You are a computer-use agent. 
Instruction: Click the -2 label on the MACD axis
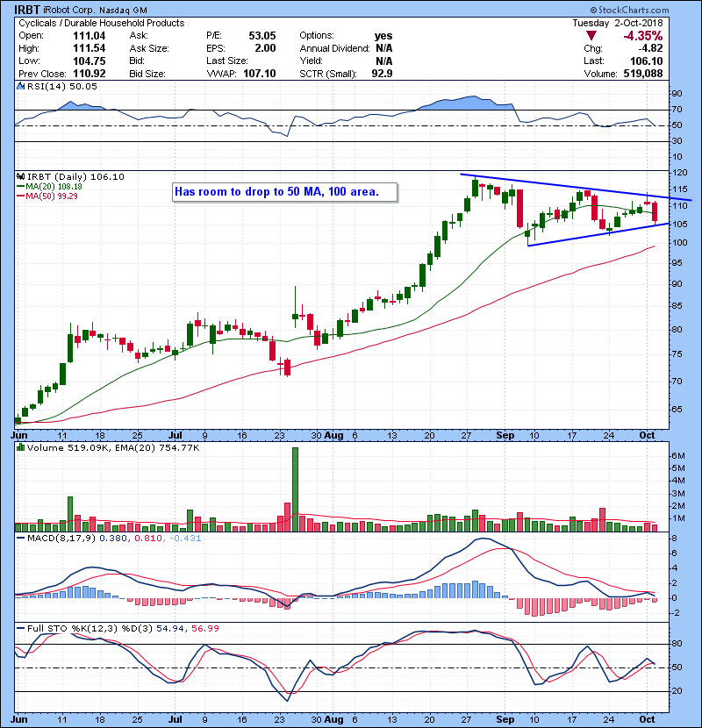click(677, 613)
